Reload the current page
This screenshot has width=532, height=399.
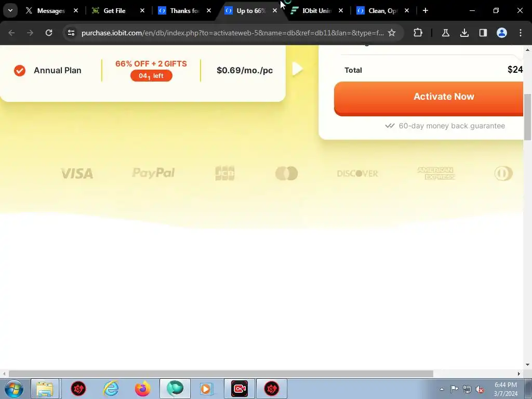tap(49, 33)
